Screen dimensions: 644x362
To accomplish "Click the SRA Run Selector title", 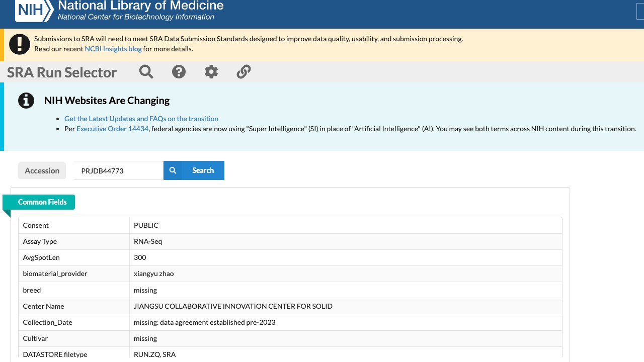I will coord(62,72).
